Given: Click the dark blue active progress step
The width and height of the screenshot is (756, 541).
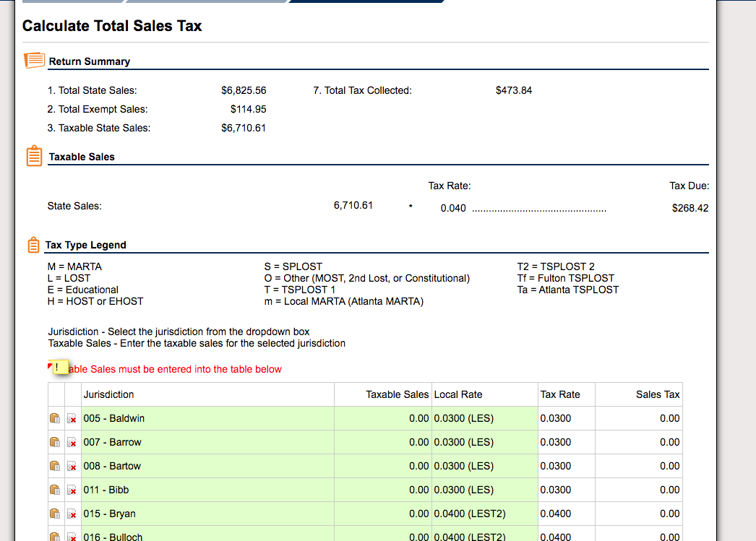Looking at the screenshot, I should tap(366, 1).
